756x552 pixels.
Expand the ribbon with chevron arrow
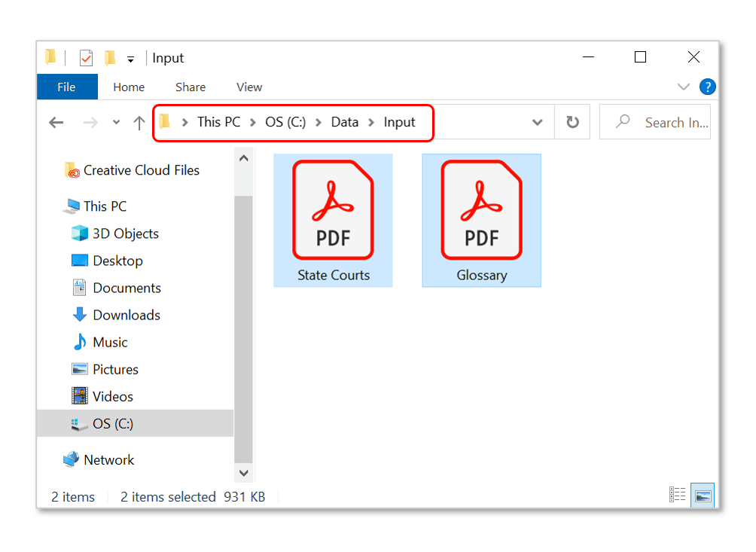click(x=684, y=87)
